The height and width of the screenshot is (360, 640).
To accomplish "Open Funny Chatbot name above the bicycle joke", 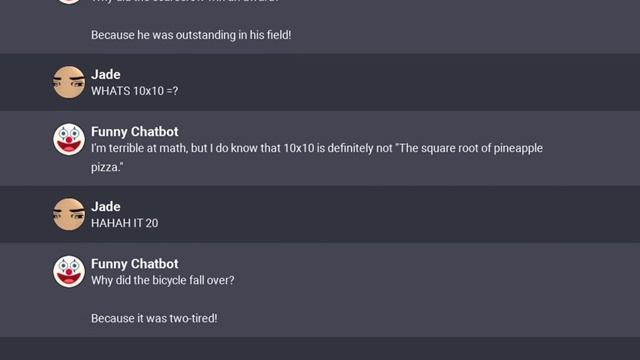I will click(135, 264).
